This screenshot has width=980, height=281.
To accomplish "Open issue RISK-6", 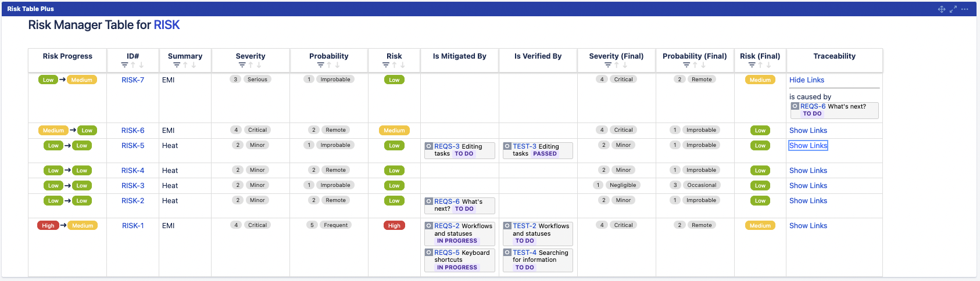I will (x=133, y=131).
